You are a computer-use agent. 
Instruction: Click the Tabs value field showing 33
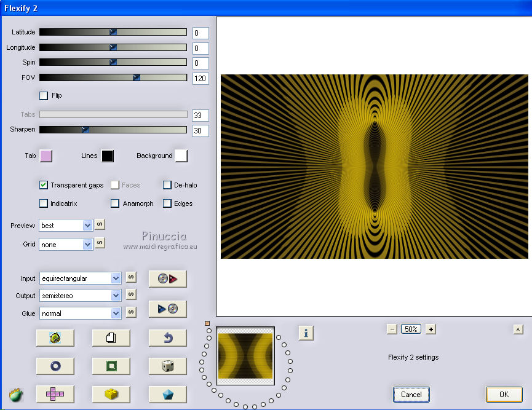tap(200, 116)
